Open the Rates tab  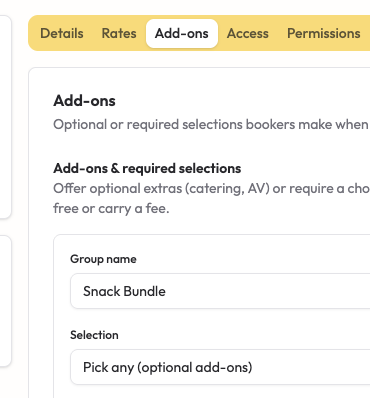point(119,33)
